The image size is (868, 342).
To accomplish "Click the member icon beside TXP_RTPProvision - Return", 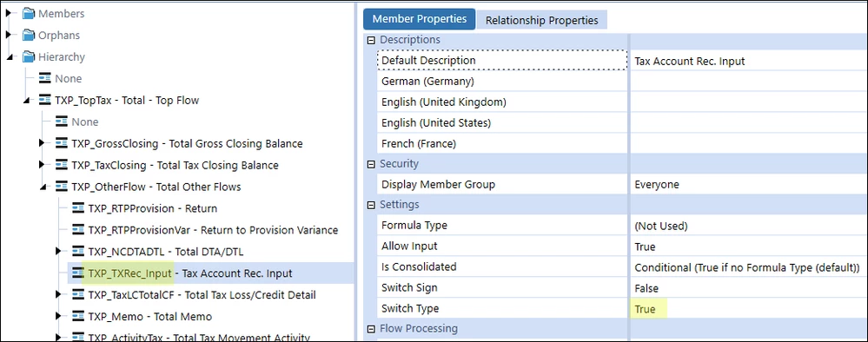I will [x=78, y=208].
